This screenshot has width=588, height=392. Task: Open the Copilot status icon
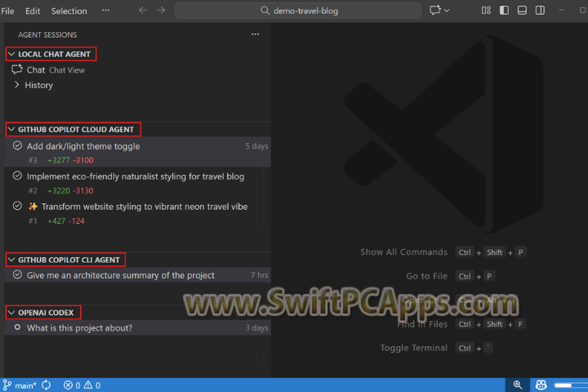pyautogui.click(x=541, y=385)
